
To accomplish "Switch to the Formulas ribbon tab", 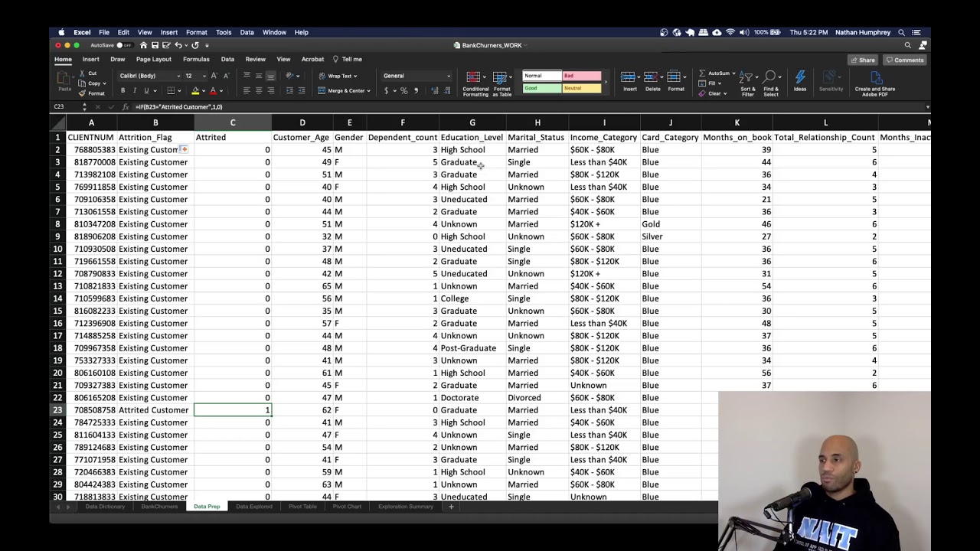I will click(x=196, y=59).
